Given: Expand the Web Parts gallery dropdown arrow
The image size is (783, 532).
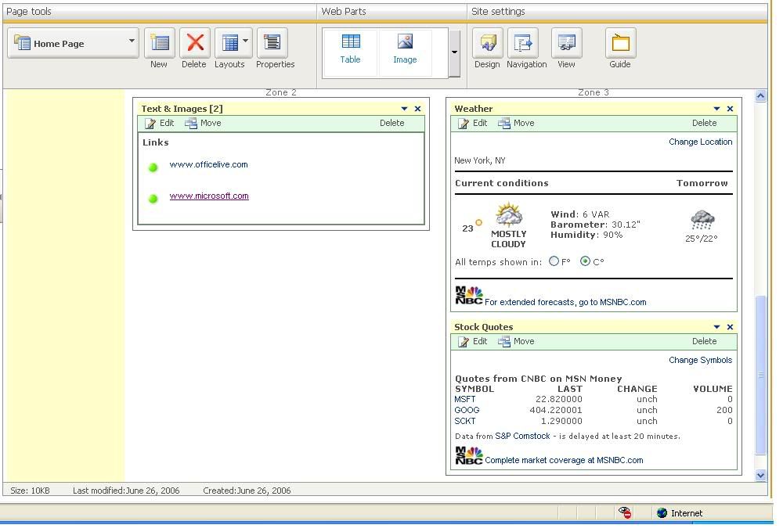Looking at the screenshot, I should point(454,52).
